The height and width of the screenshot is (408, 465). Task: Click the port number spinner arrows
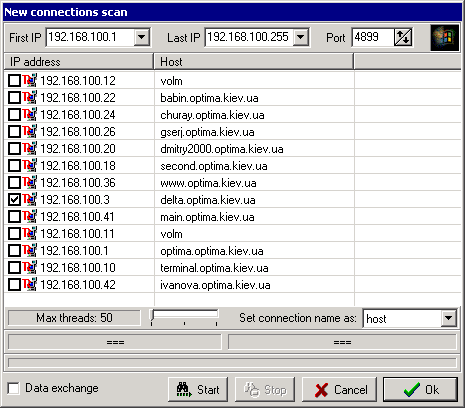(403, 37)
